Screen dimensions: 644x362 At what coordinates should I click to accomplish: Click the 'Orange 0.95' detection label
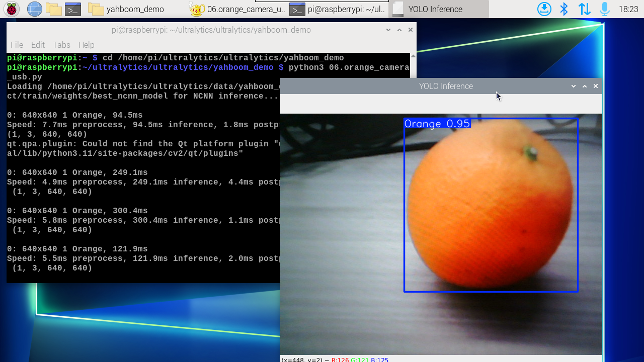[437, 124]
